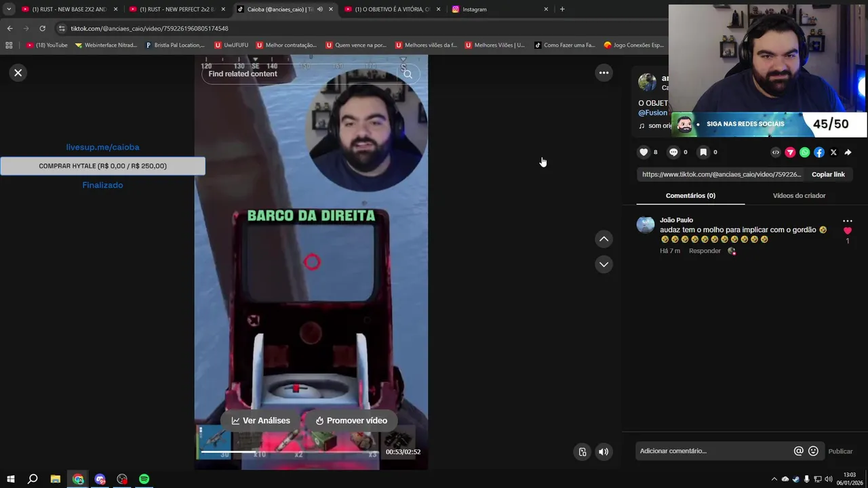This screenshot has height=488, width=868.
Task: Click the video creator avatar in details panel
Action: tap(648, 82)
